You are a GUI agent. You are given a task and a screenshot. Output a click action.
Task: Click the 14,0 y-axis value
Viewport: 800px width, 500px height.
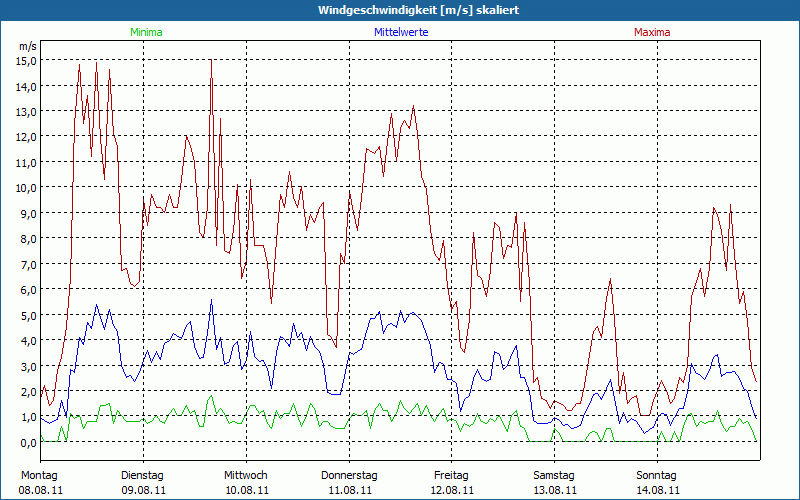click(28, 86)
